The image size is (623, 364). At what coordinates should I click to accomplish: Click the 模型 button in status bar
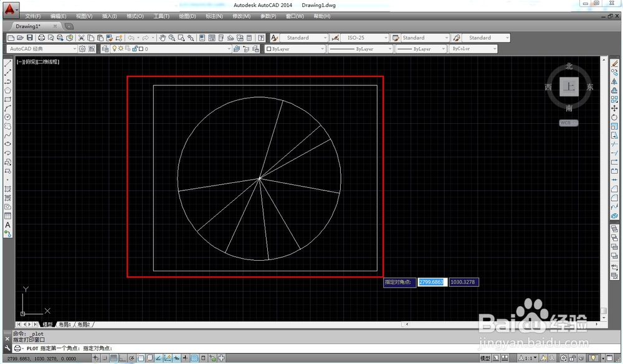(x=485, y=358)
